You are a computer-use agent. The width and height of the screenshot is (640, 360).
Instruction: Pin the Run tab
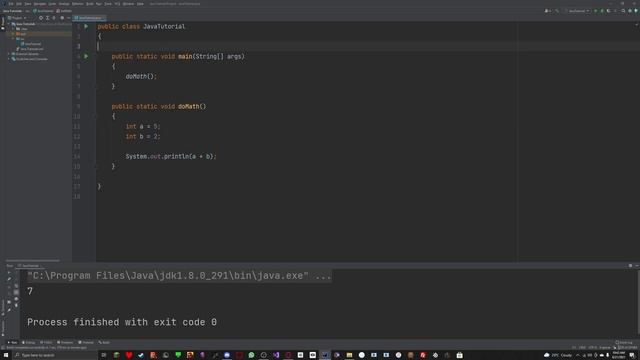pyautogui.click(x=9, y=310)
